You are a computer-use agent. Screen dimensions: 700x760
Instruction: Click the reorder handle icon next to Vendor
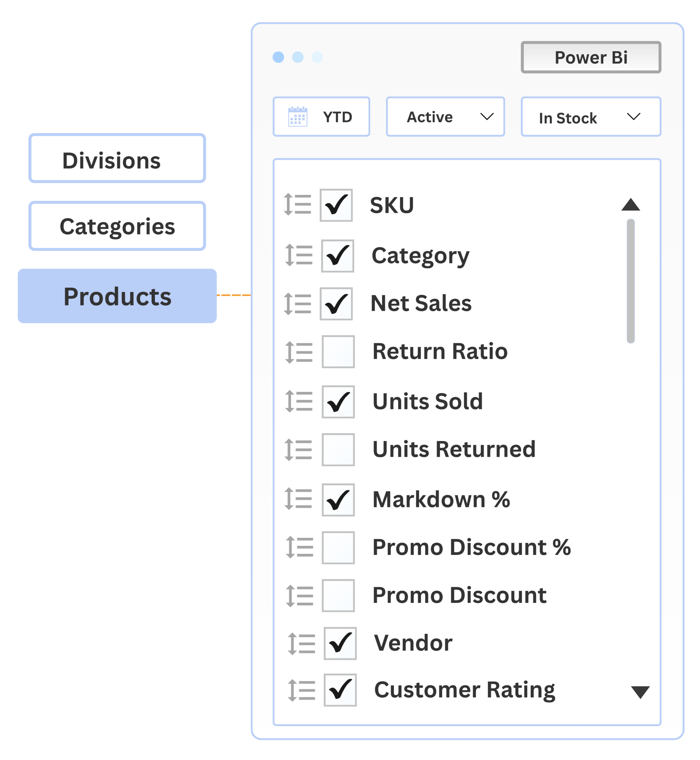tap(302, 644)
